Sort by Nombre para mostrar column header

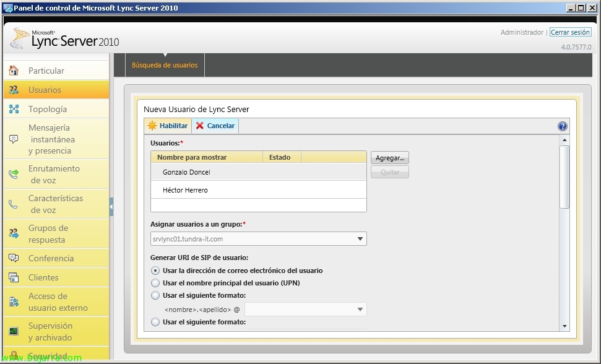[207, 157]
